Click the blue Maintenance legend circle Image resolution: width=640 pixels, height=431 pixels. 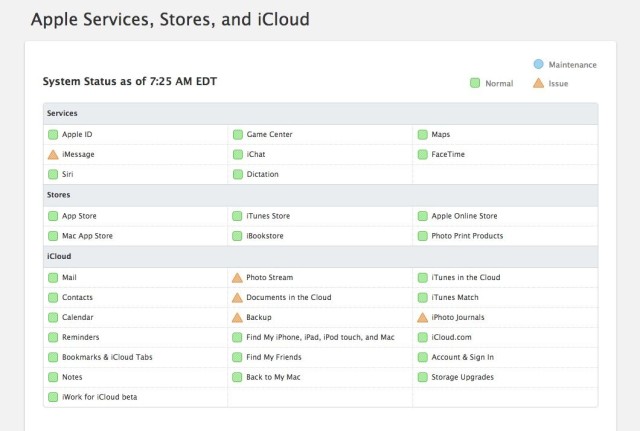[539, 65]
